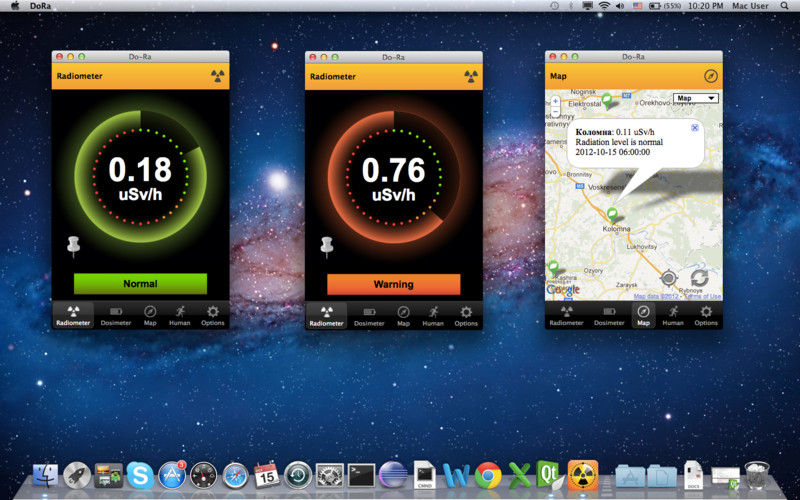Open the Map type dropdown on the map
This screenshot has width=800, height=500.
(x=695, y=98)
